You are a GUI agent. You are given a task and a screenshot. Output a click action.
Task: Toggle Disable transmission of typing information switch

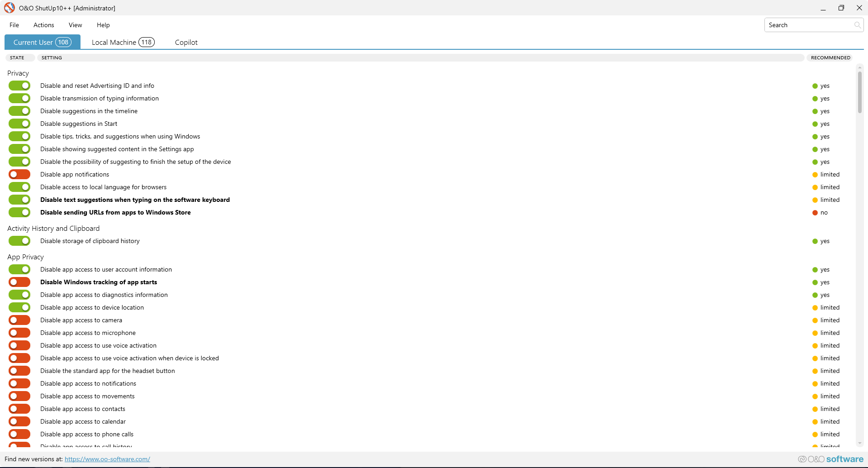click(x=19, y=98)
